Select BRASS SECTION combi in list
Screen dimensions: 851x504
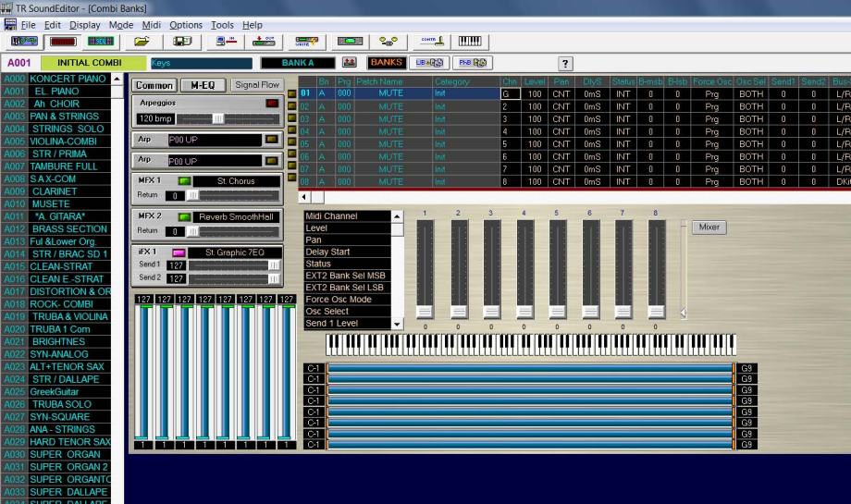pos(69,228)
